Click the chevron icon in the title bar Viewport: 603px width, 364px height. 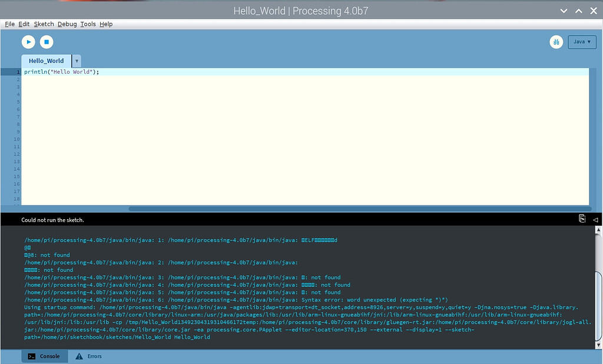click(564, 10)
